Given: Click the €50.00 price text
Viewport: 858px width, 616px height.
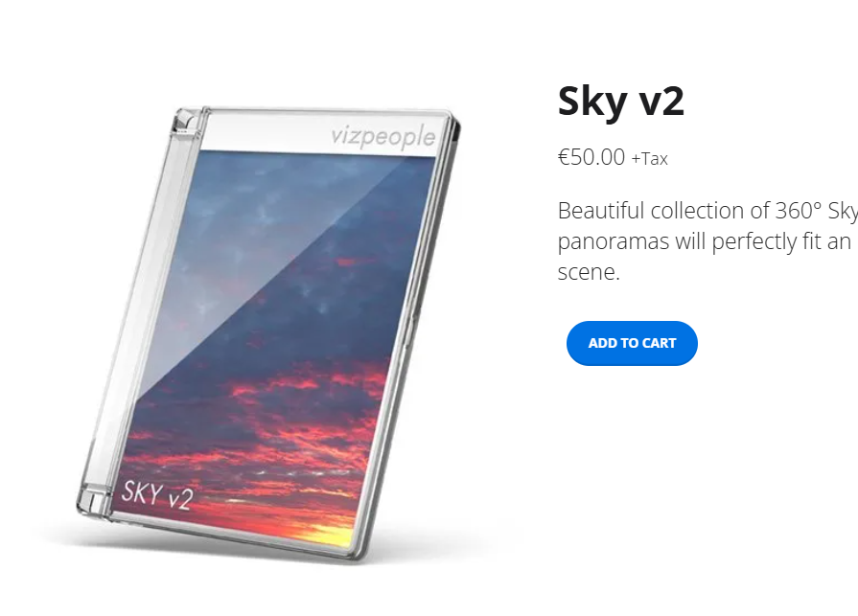Looking at the screenshot, I should (591, 157).
